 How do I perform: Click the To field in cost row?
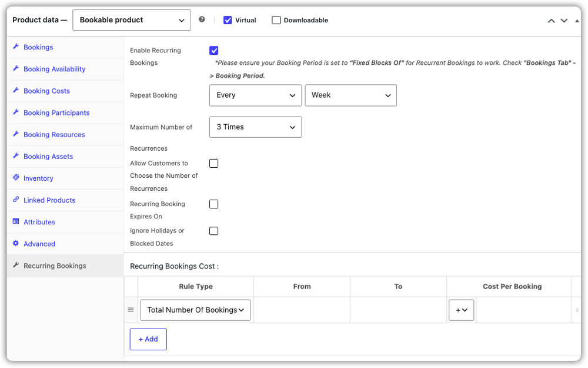coord(398,310)
